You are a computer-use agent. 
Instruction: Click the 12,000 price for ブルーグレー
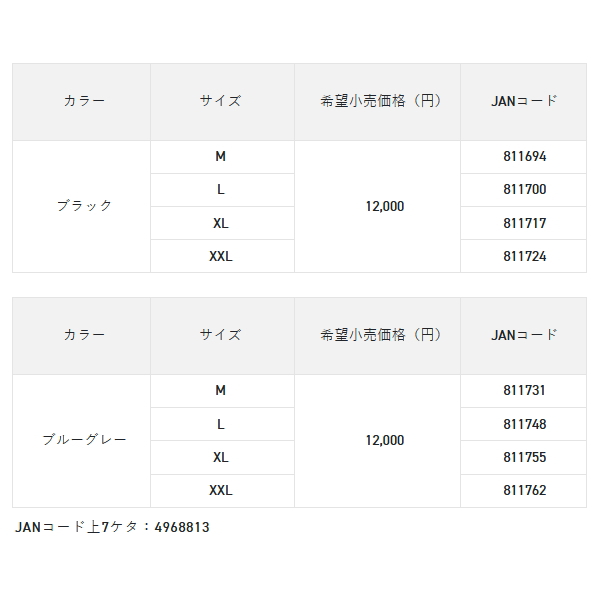385,440
